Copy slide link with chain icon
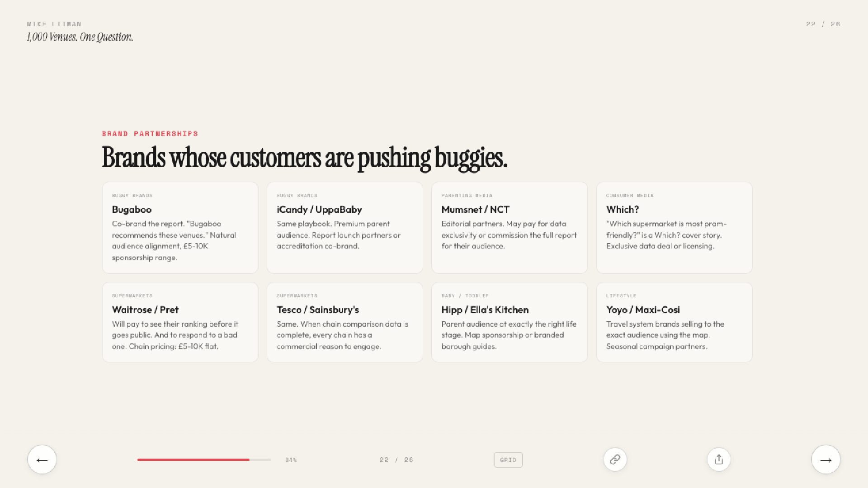868x488 pixels. pos(615,460)
